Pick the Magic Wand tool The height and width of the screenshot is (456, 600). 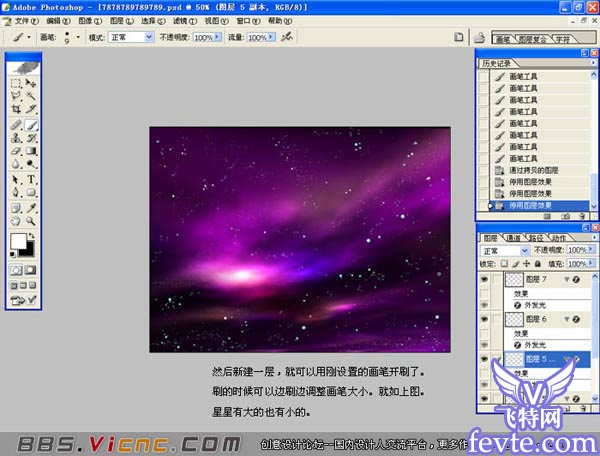point(31,96)
